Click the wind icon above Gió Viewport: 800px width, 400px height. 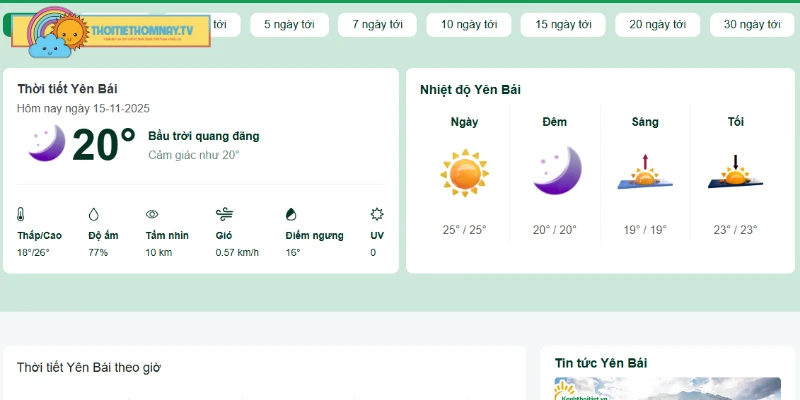pos(224,214)
